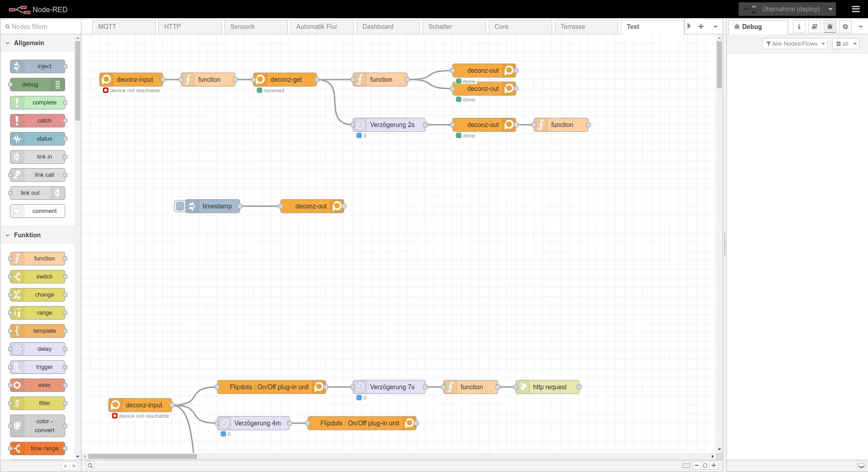This screenshot has height=472, width=868.
Task: Trigger the timestamp inject node button
Action: 180,206
